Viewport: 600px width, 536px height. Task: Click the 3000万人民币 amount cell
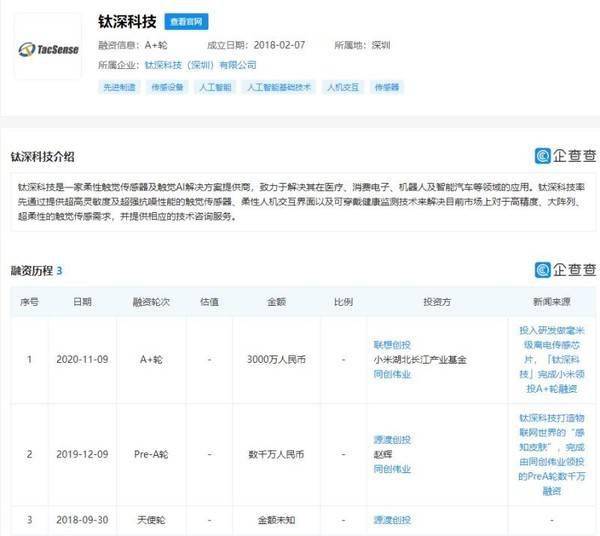click(276, 359)
